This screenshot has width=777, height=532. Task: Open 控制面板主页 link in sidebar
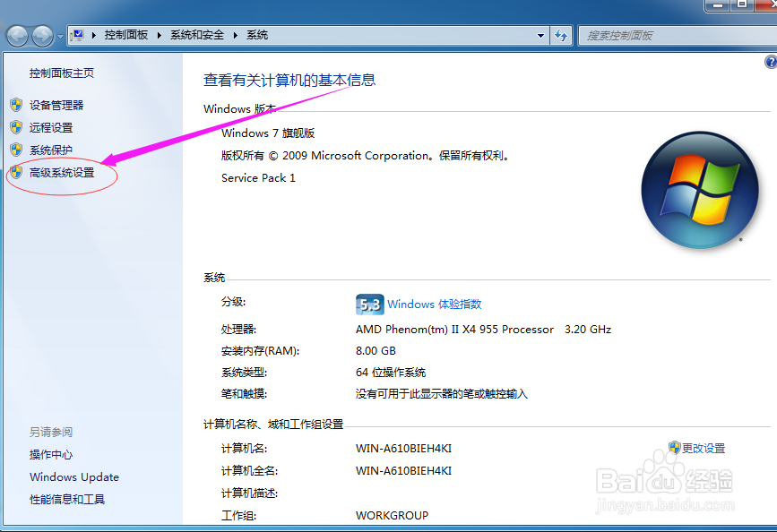click(x=62, y=73)
